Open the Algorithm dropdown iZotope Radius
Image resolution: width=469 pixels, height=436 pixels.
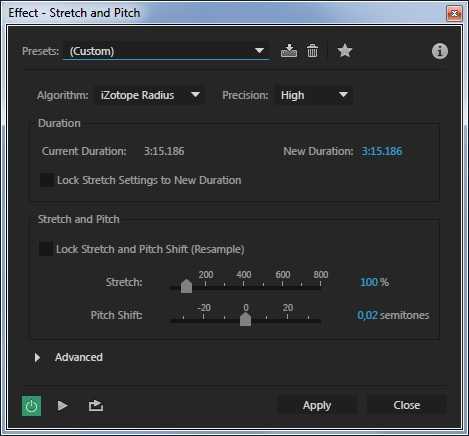tap(150, 95)
